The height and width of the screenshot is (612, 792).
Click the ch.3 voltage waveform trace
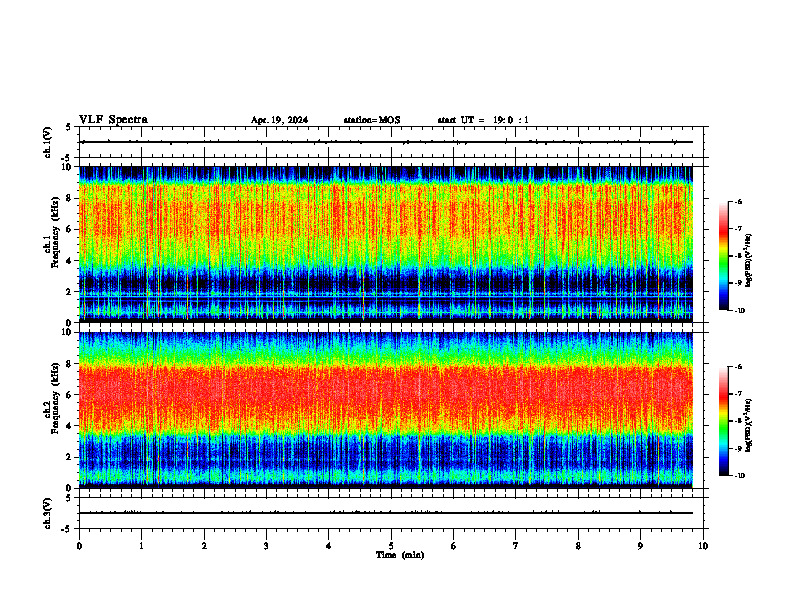point(387,513)
